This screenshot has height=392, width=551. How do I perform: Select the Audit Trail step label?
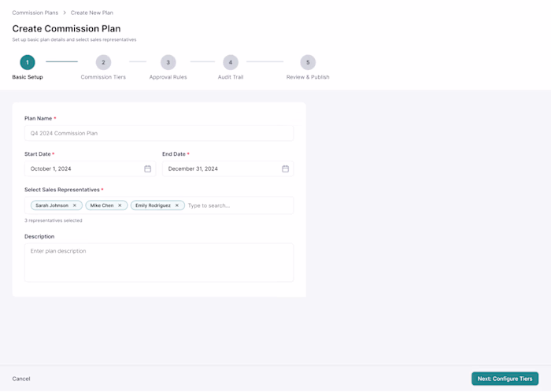(231, 77)
